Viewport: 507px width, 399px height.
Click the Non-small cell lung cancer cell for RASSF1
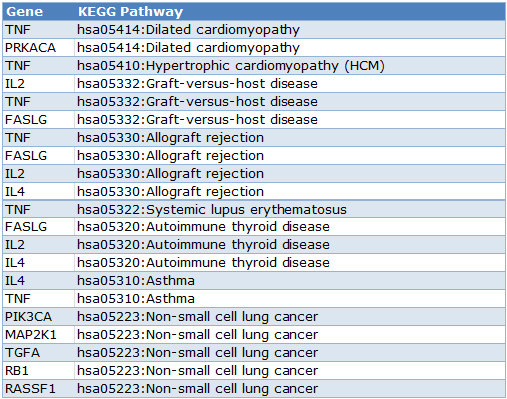(x=290, y=389)
